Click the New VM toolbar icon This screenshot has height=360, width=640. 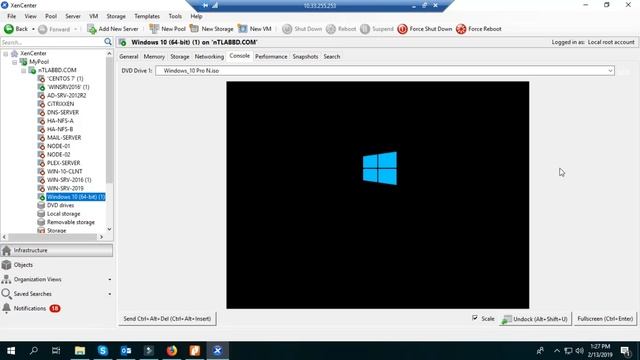[243, 29]
